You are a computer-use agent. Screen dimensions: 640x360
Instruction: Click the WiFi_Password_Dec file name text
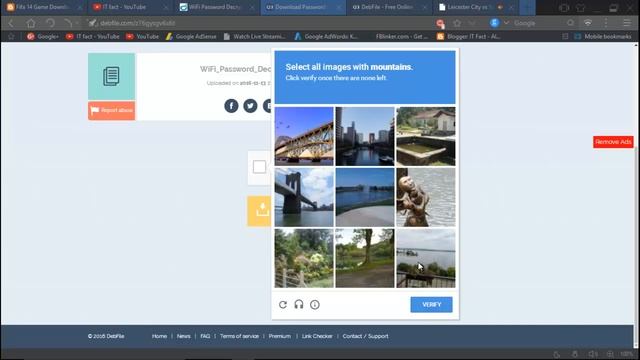pos(236,69)
